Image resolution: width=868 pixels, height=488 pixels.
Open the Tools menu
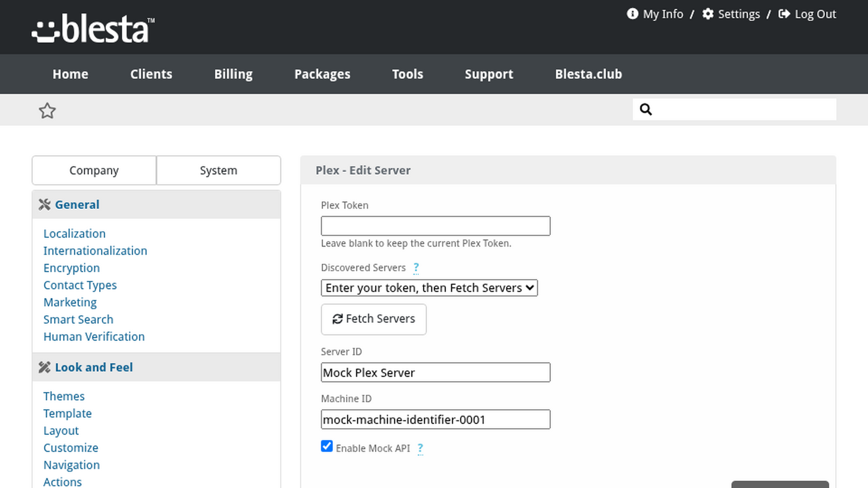tap(407, 74)
